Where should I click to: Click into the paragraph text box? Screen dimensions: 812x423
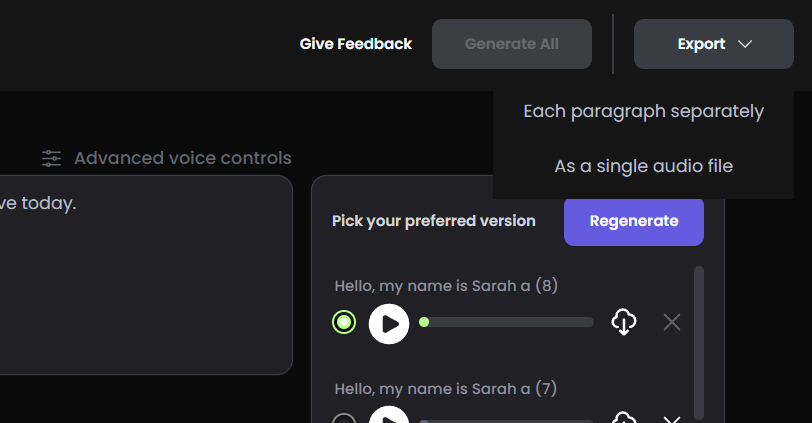pos(140,280)
